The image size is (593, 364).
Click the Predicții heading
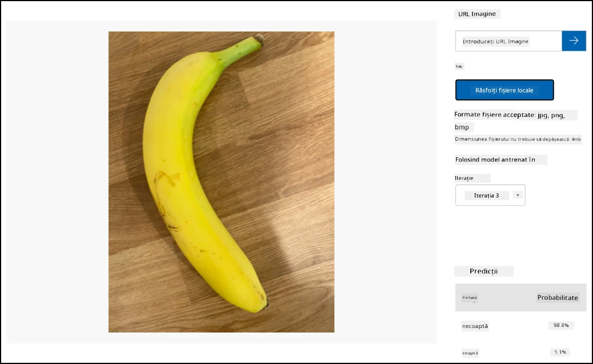point(484,271)
